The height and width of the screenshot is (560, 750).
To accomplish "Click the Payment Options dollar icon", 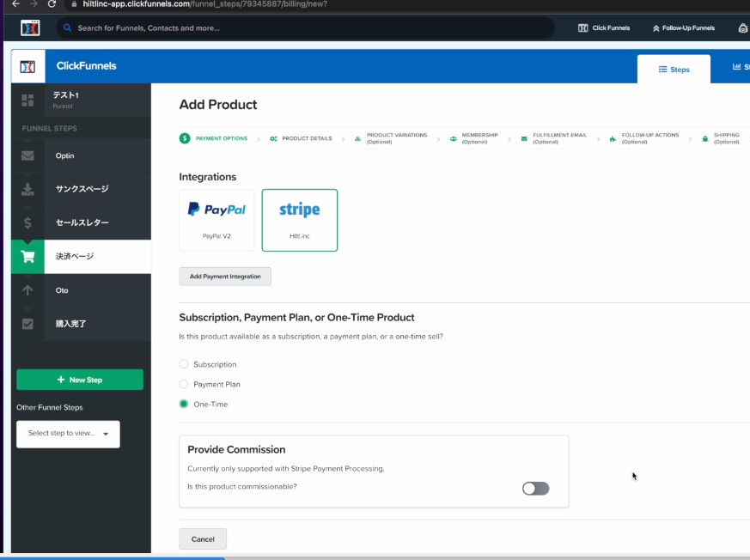I will tap(185, 138).
